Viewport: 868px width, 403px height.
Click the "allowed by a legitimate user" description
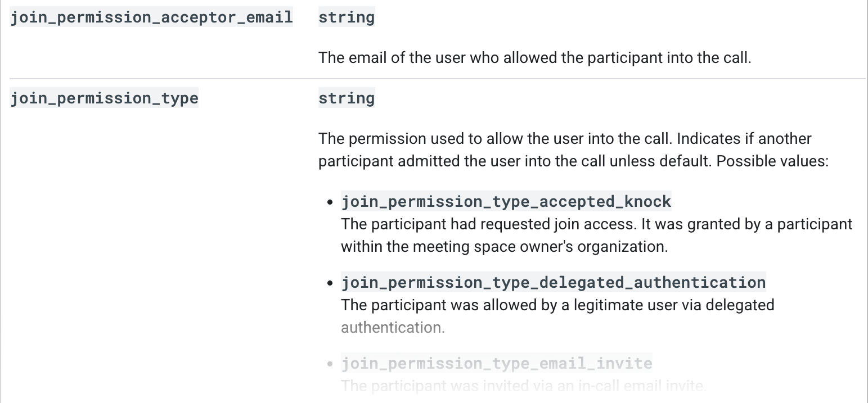pos(557,305)
